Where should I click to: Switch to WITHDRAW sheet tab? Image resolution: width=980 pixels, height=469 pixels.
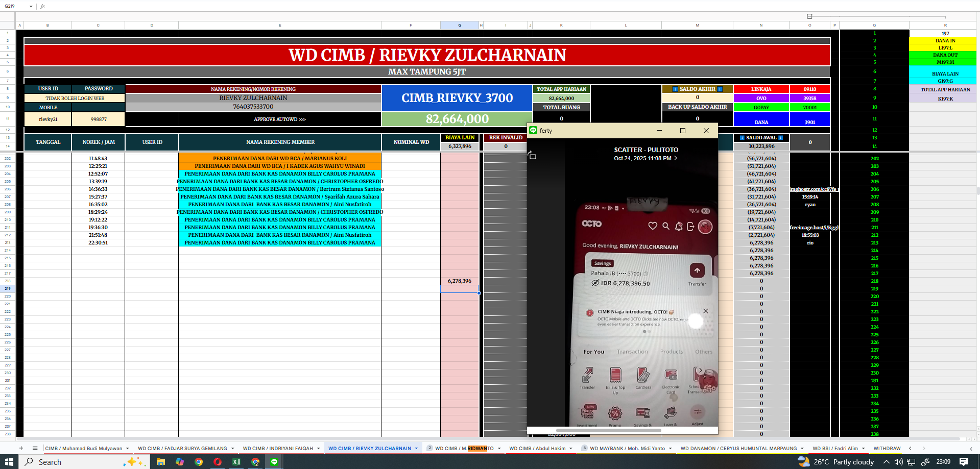tap(887, 449)
